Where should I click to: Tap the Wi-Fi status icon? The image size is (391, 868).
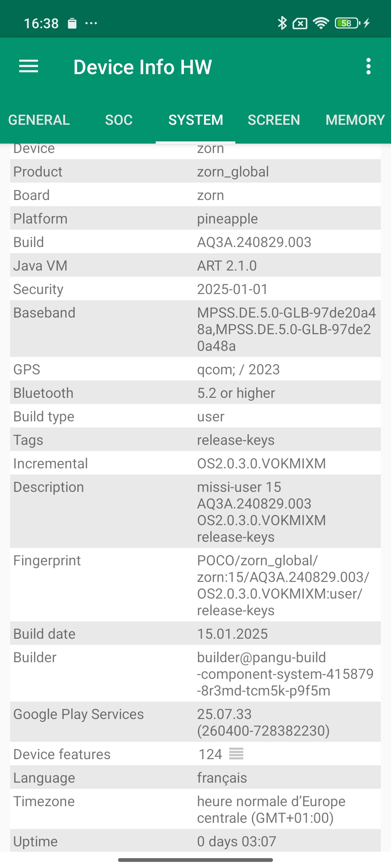point(321,23)
